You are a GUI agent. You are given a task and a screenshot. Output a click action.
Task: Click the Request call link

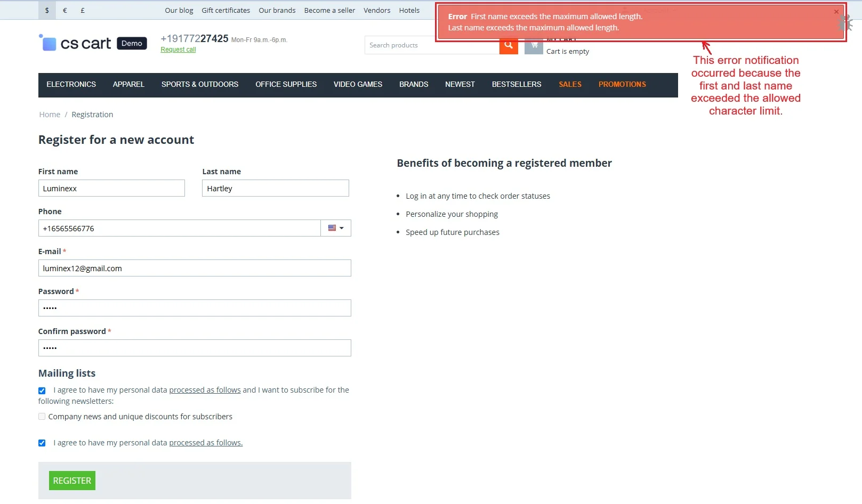click(x=178, y=50)
